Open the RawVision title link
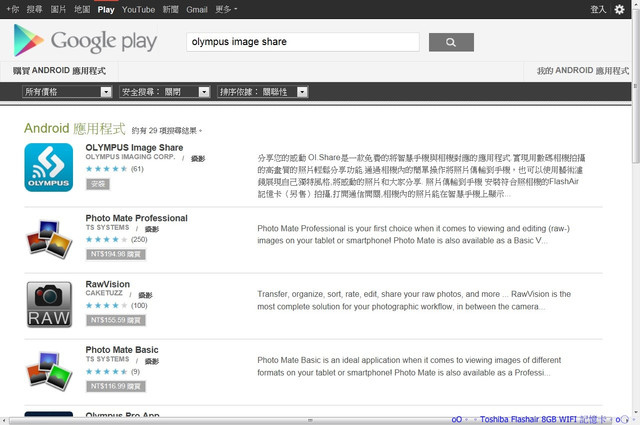 (x=108, y=284)
